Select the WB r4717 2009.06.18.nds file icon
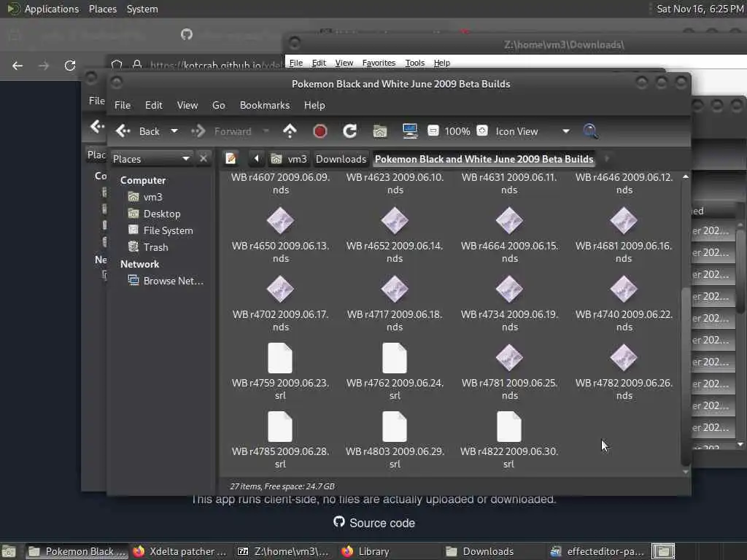 395,289
